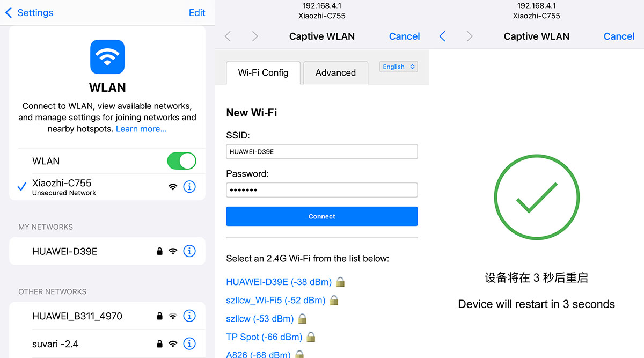Click back arrow on restart confirmation screen
The image size is (644, 358).
[x=442, y=36]
